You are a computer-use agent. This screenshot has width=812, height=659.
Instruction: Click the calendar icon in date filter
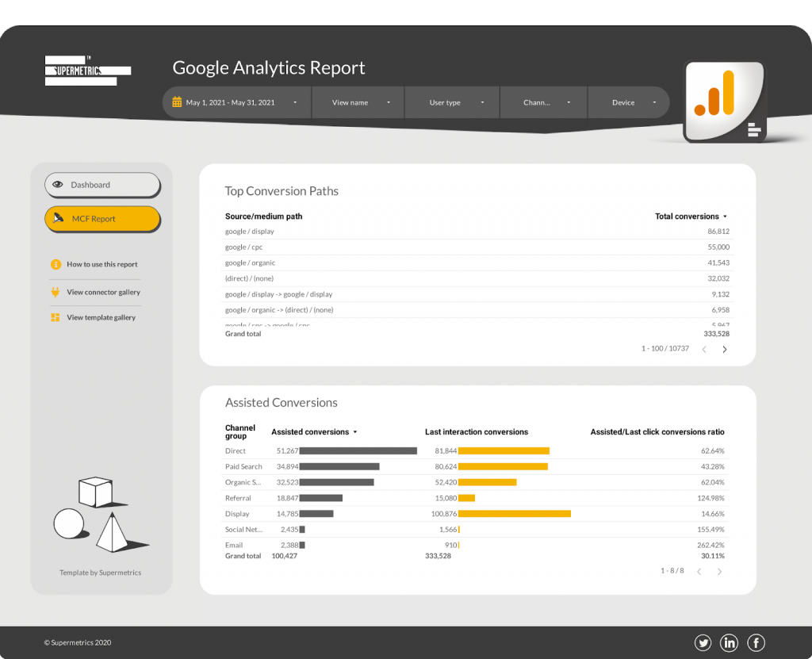[x=177, y=102]
